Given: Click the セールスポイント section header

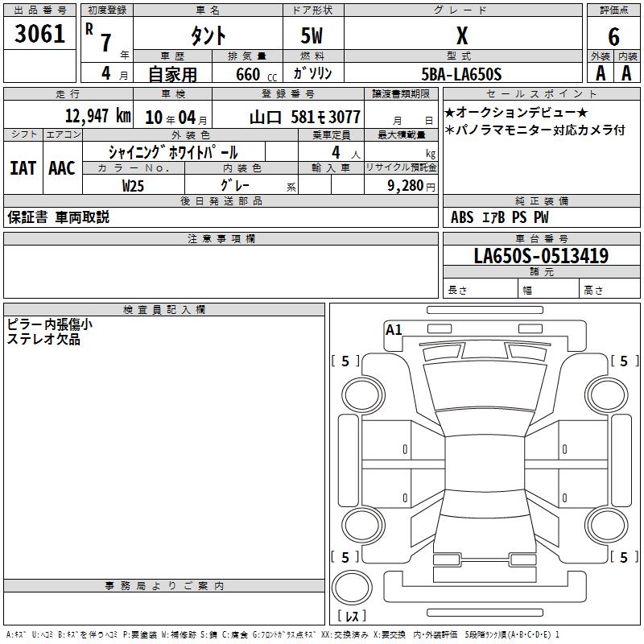Looking at the screenshot, I should click(541, 94).
